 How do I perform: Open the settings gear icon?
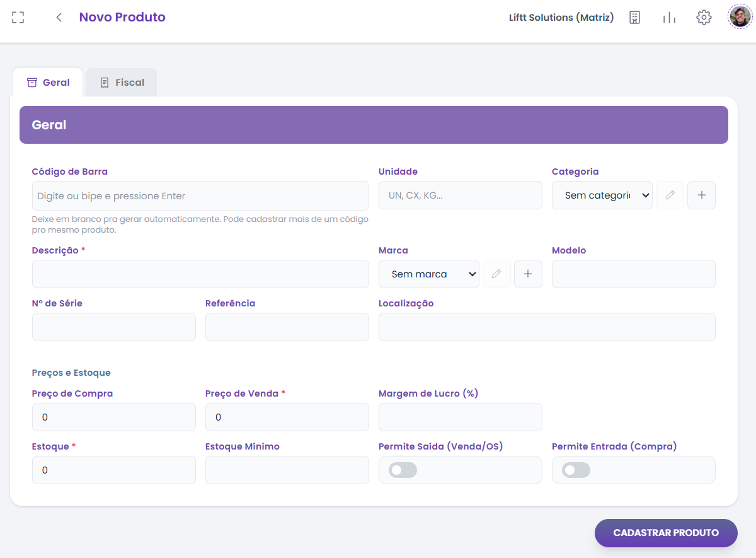(x=704, y=18)
